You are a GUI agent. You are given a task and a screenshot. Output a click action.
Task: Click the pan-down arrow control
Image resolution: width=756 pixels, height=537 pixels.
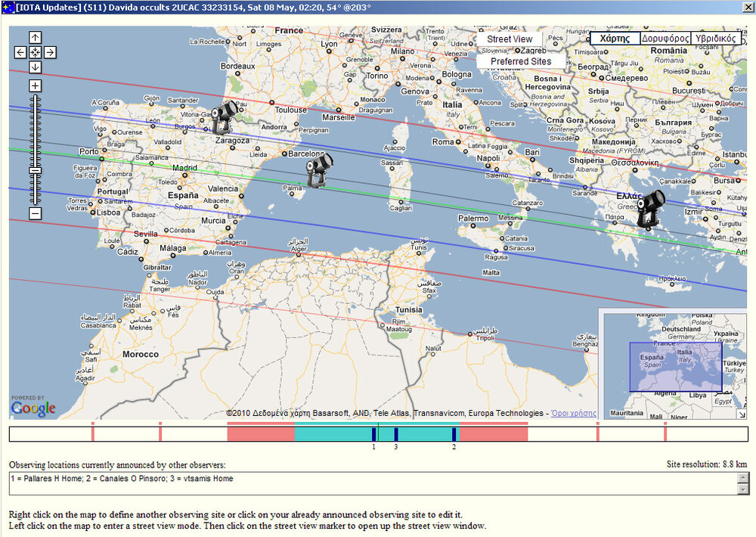(x=34, y=67)
